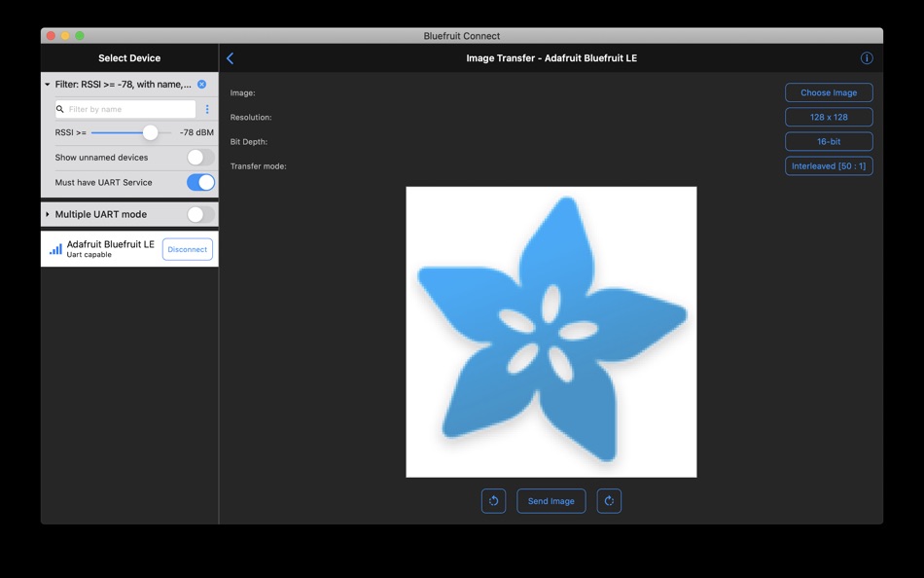The image size is (924, 578).
Task: Open the 16-bit depth selector
Action: click(x=829, y=141)
